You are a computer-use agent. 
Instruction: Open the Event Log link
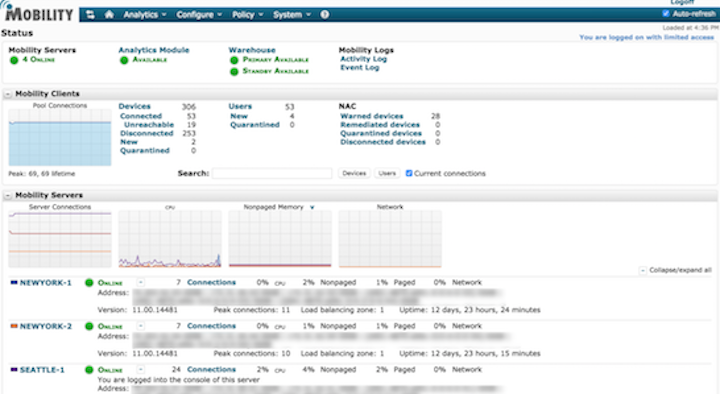[x=360, y=68]
